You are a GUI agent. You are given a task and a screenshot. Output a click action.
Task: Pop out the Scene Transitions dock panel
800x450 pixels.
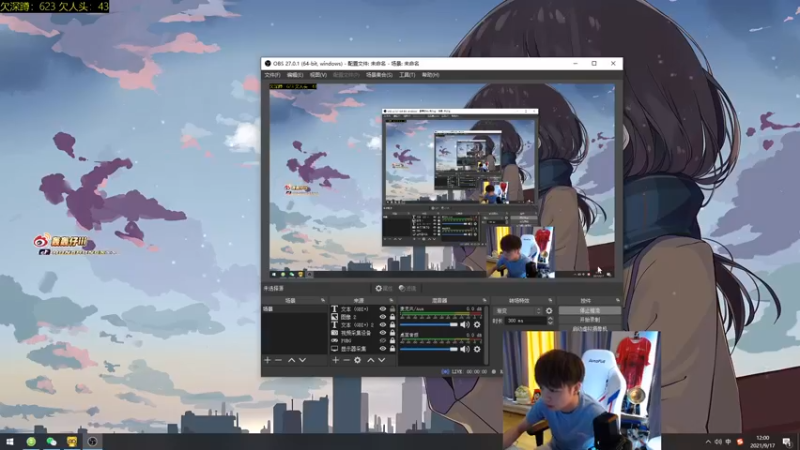tap(550, 301)
